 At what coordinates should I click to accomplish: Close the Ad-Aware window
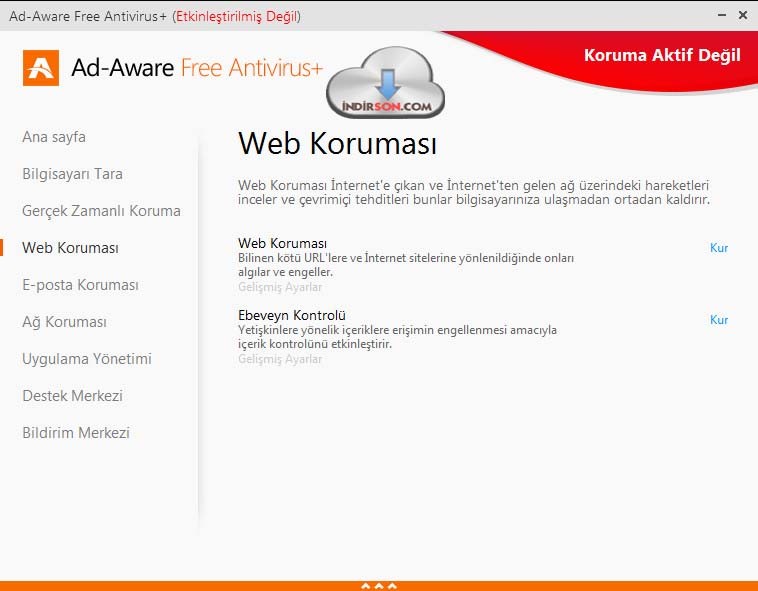coord(743,15)
